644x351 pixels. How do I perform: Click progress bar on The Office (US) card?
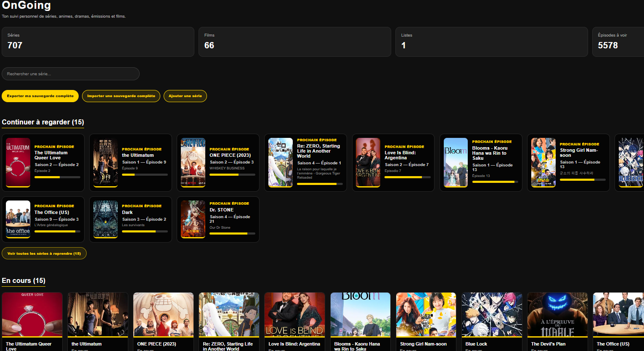[57, 231]
